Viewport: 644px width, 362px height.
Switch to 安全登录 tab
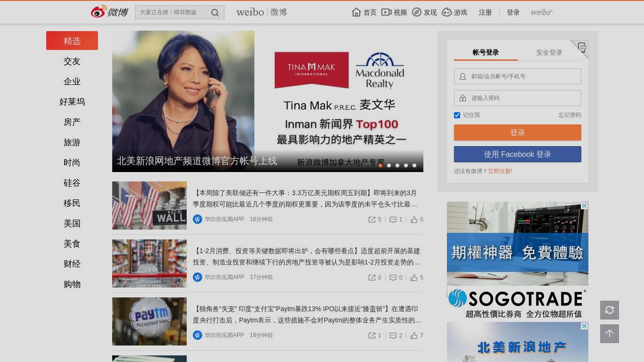[549, 52]
